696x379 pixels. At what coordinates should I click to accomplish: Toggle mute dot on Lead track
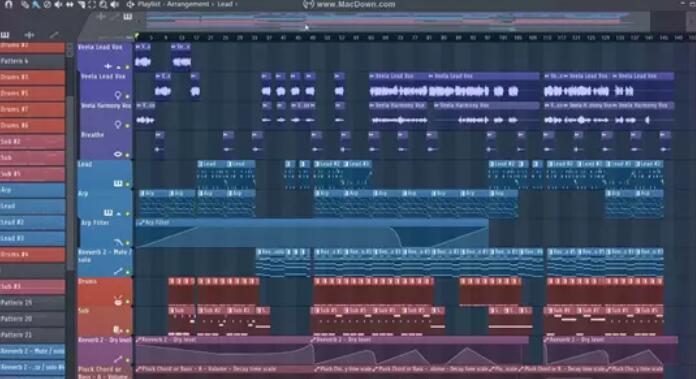[x=127, y=184]
